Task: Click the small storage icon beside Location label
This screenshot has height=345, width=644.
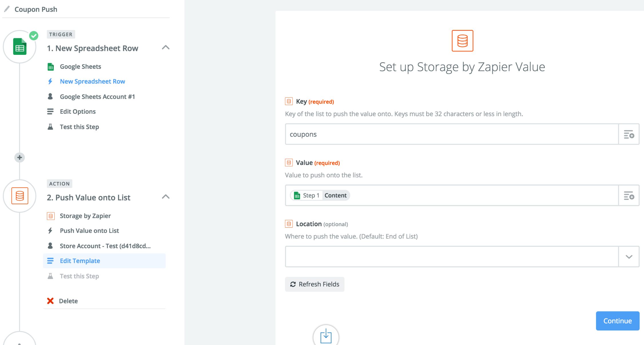Action: tap(289, 224)
